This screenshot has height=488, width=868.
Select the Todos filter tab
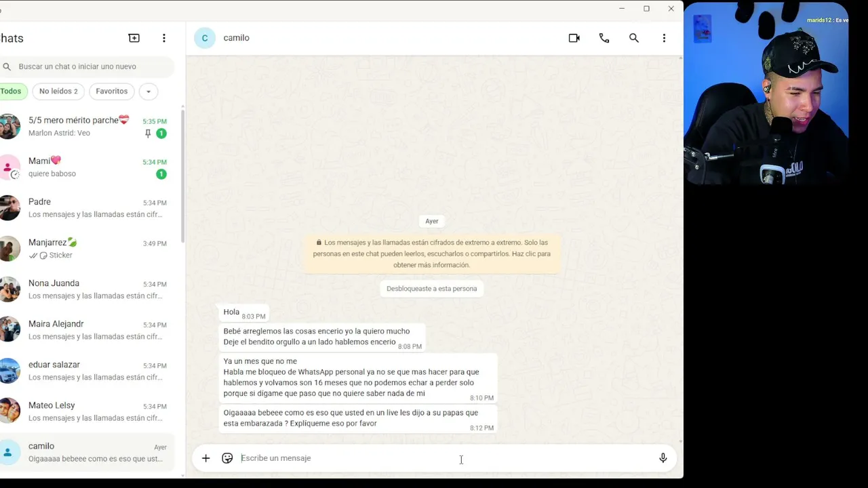[11, 91]
